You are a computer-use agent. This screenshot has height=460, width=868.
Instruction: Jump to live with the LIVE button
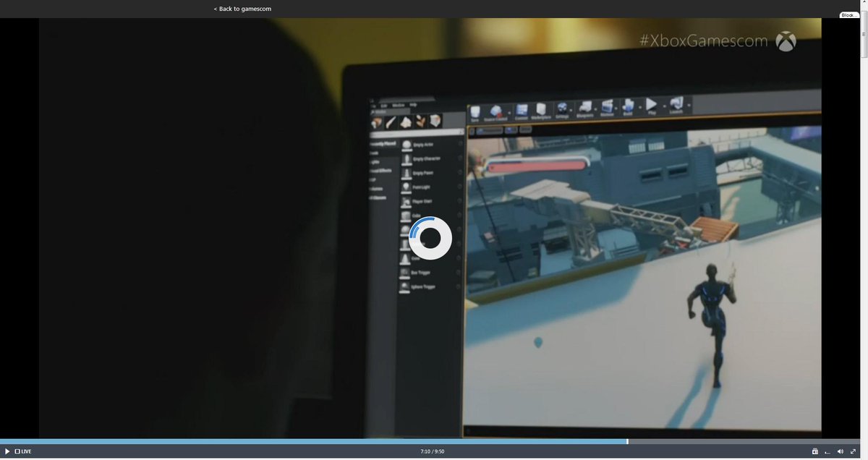click(x=23, y=451)
